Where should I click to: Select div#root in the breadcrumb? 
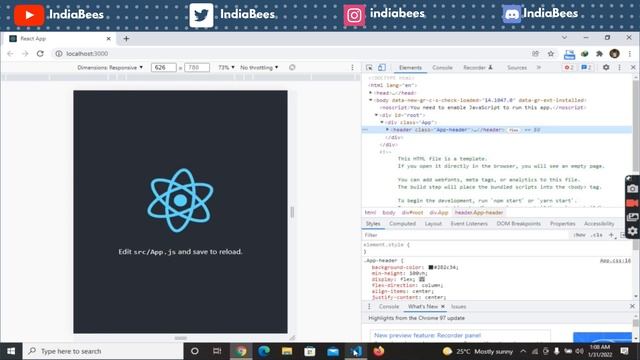(412, 213)
